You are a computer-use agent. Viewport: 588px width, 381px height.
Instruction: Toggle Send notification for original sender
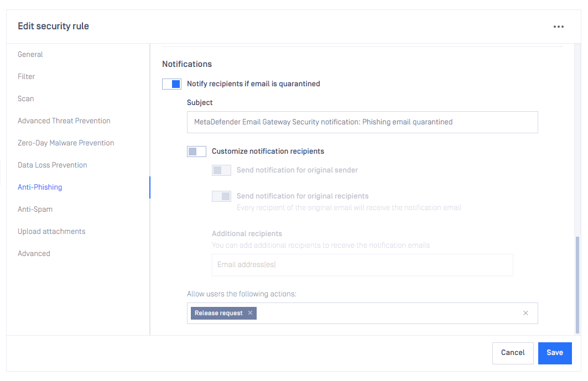221,170
